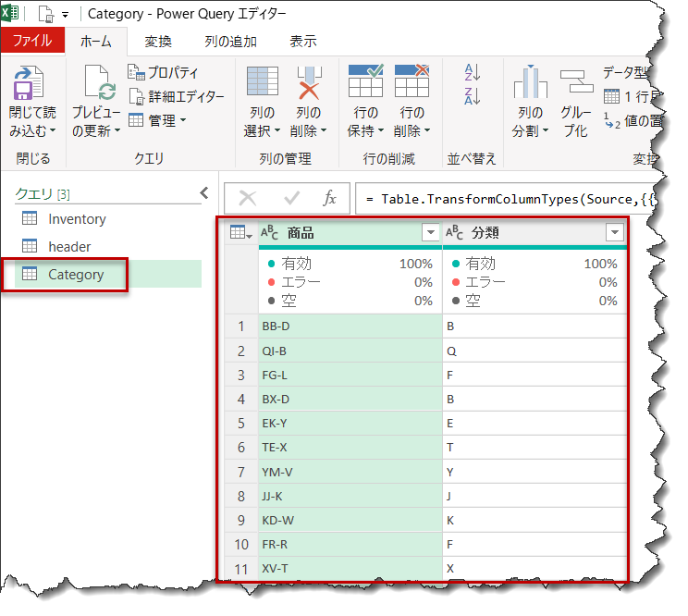The height and width of the screenshot is (616, 688).
Task: Click cell FR-R in row 10
Action: point(350,545)
